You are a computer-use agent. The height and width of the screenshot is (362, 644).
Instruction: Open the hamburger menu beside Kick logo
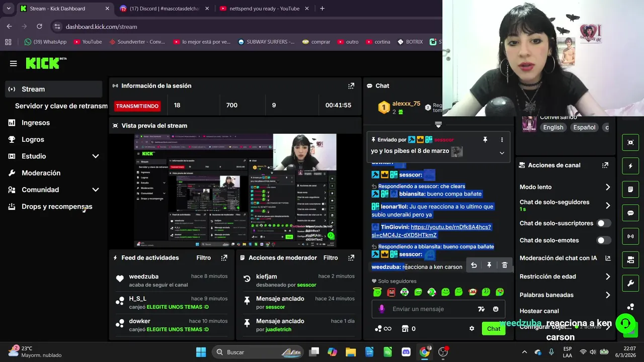[14, 63]
